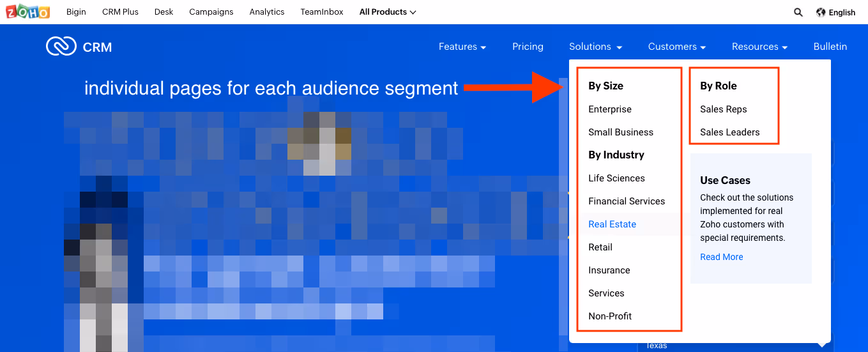Go to Desk product
Viewport: 868px width, 352px height.
[x=164, y=12]
